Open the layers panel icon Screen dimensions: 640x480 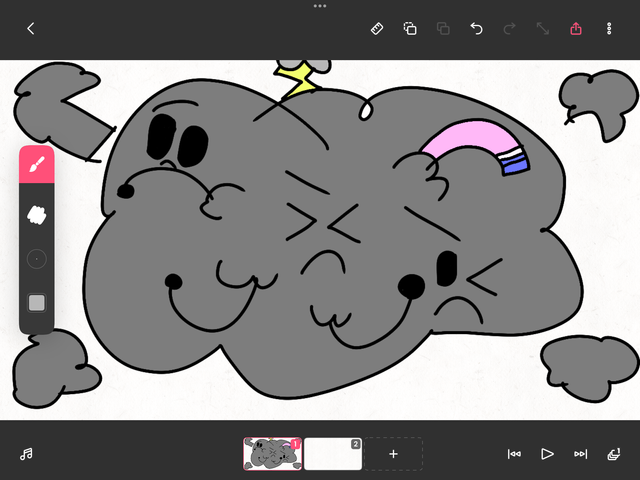(613, 454)
